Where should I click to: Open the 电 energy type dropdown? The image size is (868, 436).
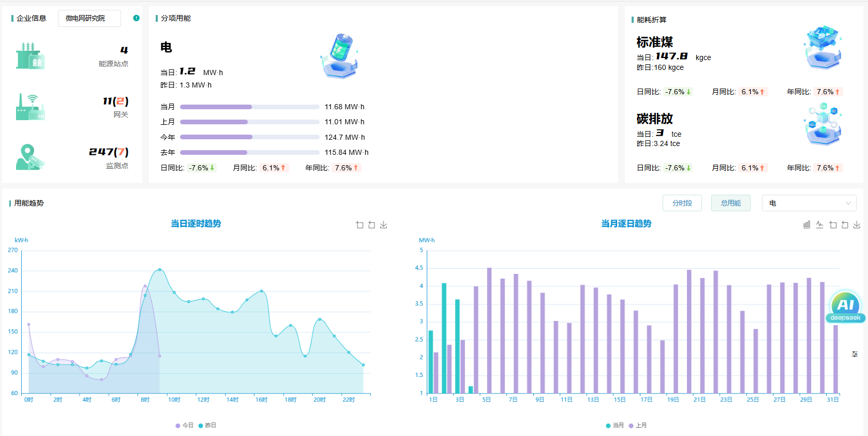[809, 203]
